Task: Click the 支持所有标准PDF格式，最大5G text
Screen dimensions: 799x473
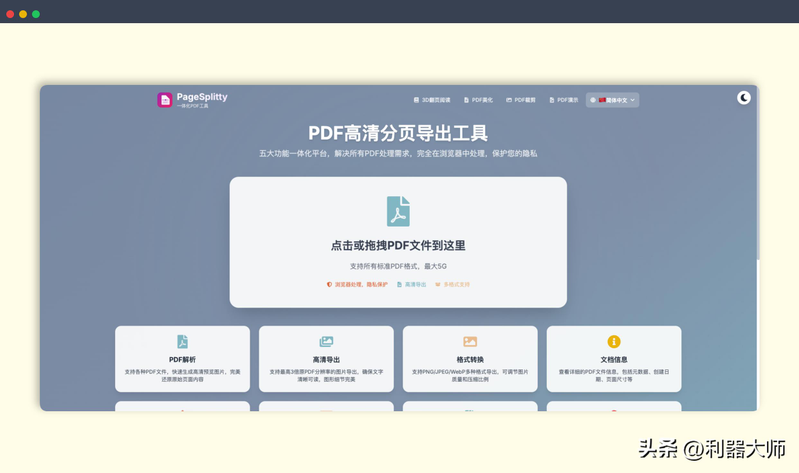Action: point(398,266)
